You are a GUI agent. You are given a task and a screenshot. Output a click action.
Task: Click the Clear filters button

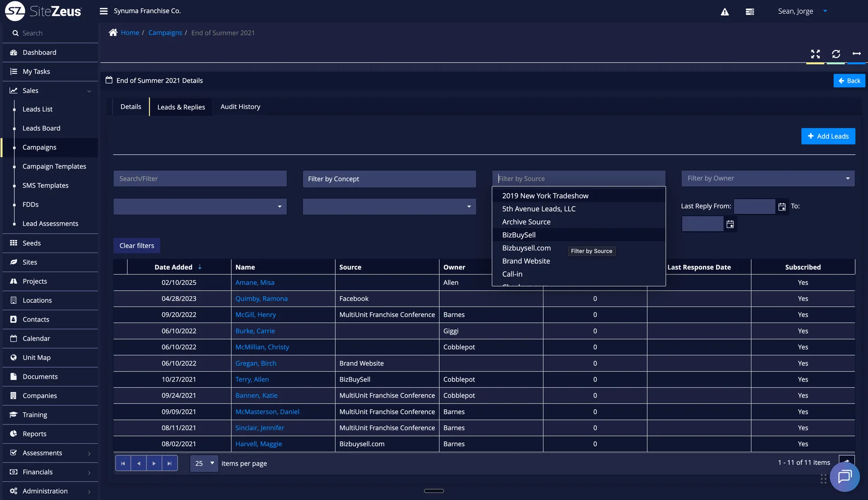pos(137,246)
